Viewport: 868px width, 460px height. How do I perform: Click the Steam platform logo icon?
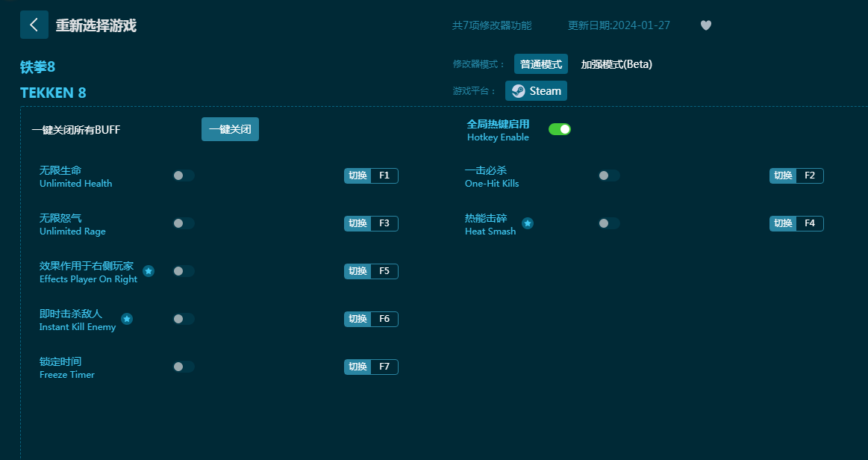(519, 91)
